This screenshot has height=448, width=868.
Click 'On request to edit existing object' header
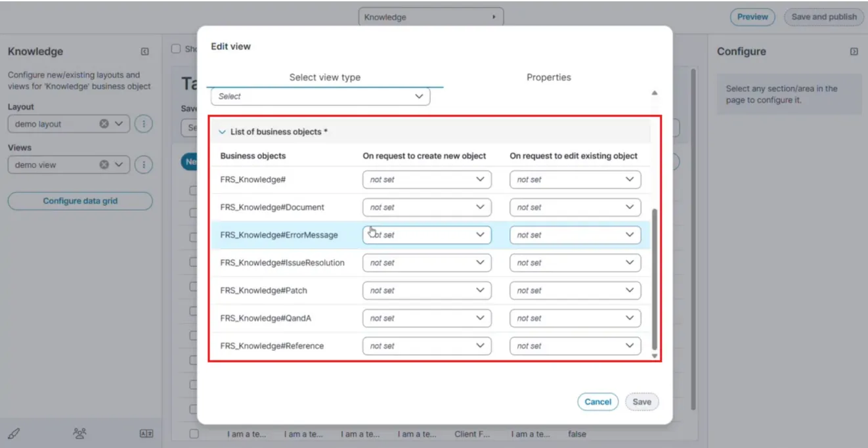[x=574, y=156]
